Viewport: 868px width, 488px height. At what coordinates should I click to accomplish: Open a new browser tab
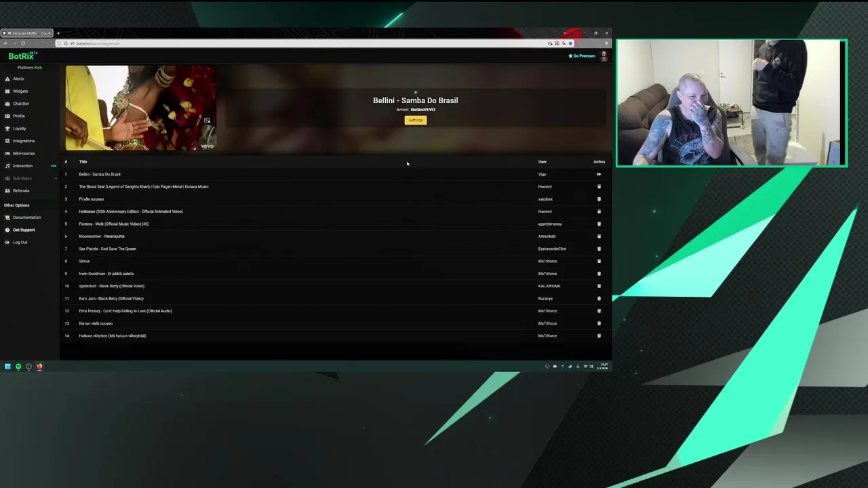tap(58, 33)
